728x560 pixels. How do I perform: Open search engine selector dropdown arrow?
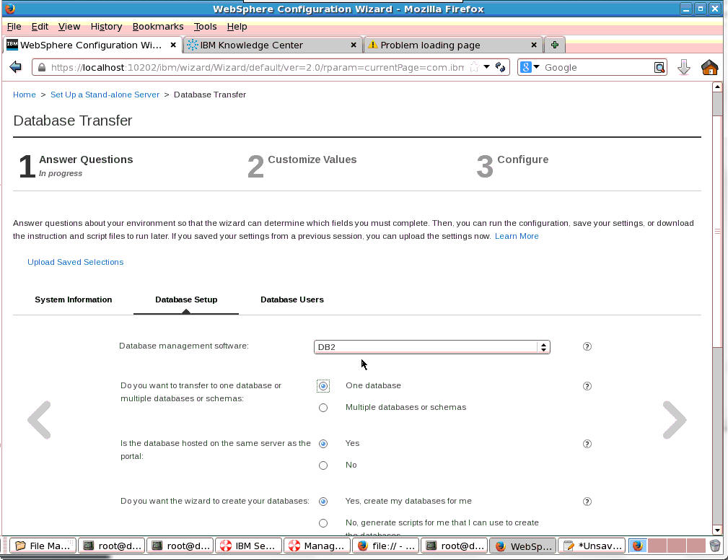[536, 67]
